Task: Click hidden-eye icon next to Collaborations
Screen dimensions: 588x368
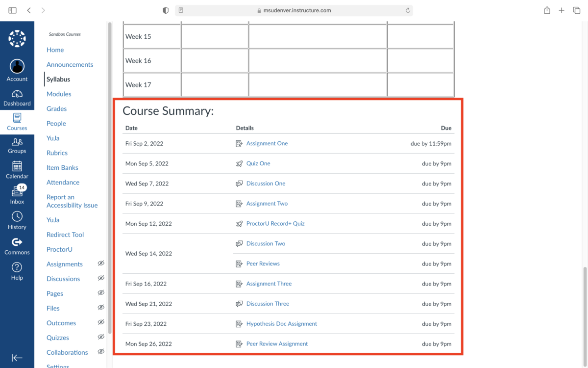Action: pyautogui.click(x=101, y=352)
